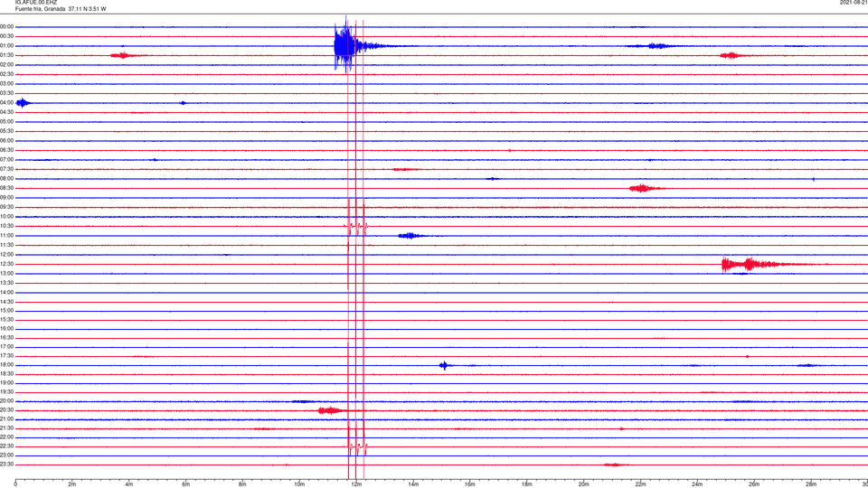The height and width of the screenshot is (488, 868).
Task: Click the 22m tick on the minute axis
Action: coord(640,484)
